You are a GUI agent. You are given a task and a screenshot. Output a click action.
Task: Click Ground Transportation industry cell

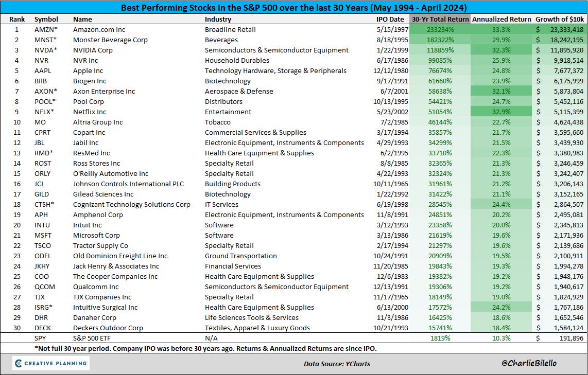(x=241, y=256)
